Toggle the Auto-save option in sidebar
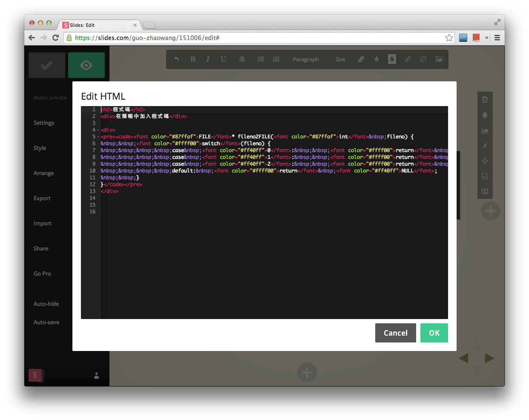 [46, 322]
